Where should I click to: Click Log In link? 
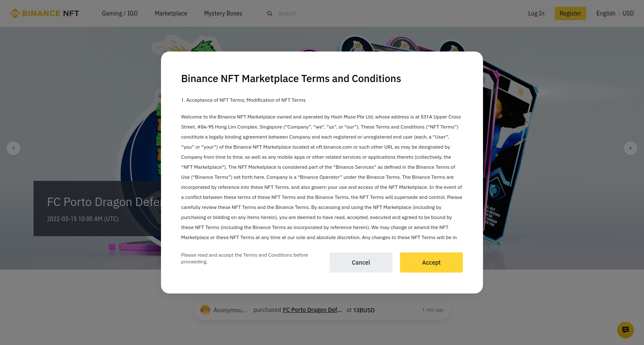pyautogui.click(x=536, y=13)
